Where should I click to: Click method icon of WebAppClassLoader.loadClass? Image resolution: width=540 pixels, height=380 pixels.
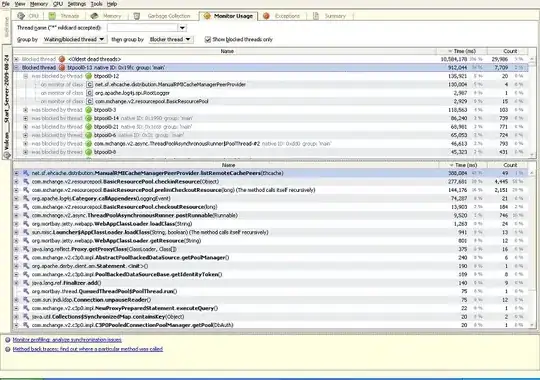pyautogui.click(x=26, y=224)
